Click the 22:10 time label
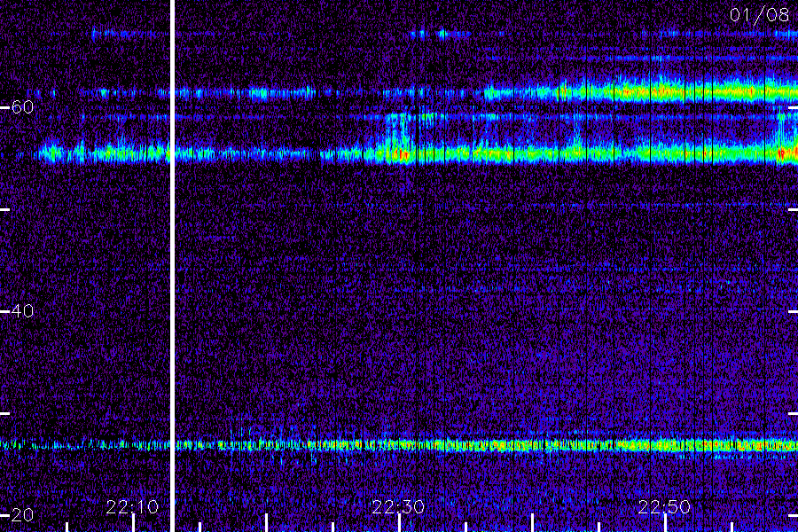The image size is (798, 532). tap(132, 506)
